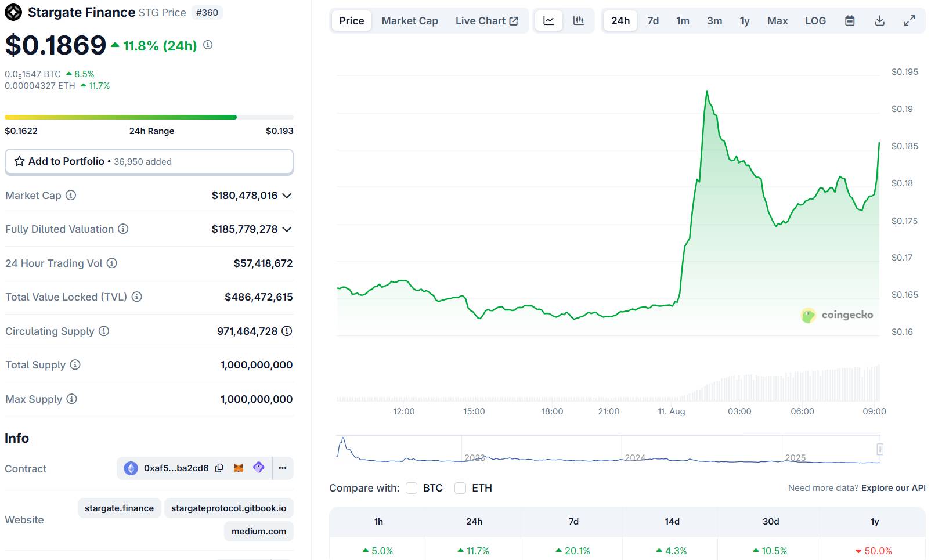Open stargateprotocol.gitbook.io link
The image size is (942, 560).
point(229,508)
